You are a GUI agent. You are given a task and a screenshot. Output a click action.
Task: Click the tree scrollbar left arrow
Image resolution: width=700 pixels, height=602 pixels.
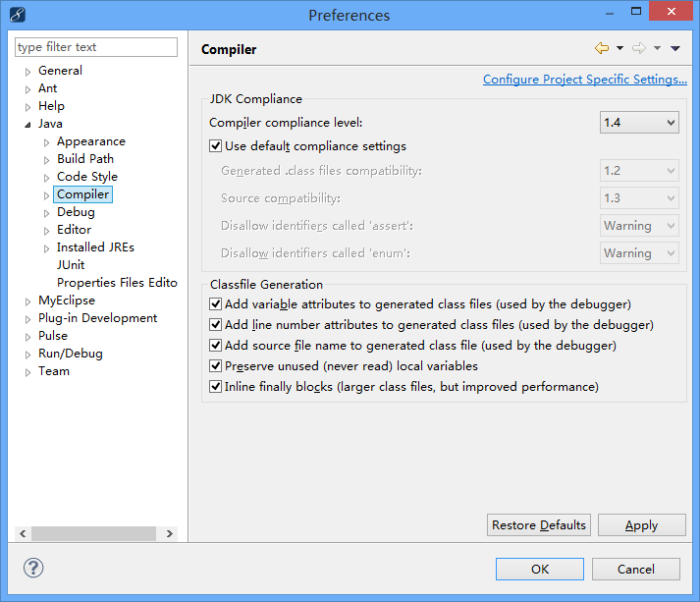point(23,533)
